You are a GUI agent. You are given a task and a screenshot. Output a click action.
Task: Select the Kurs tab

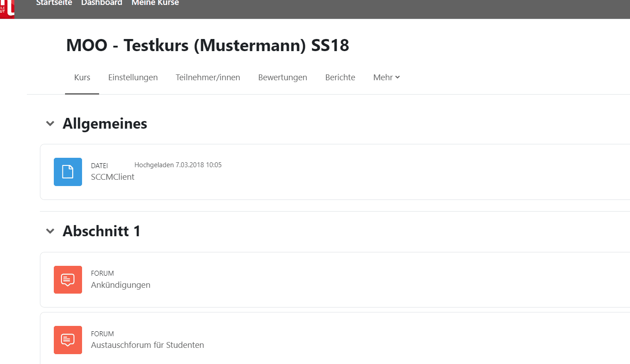click(82, 77)
